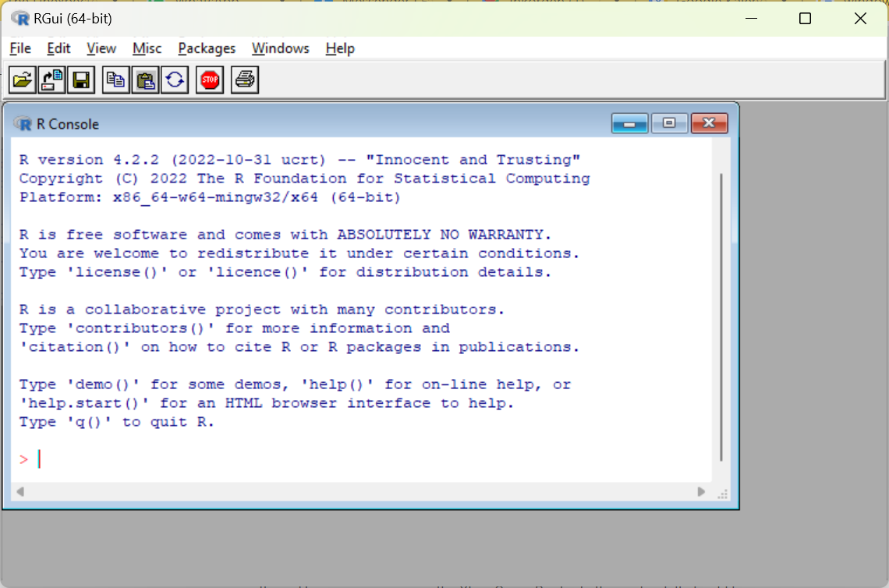Click the console vertical scrollbar

click(721, 317)
